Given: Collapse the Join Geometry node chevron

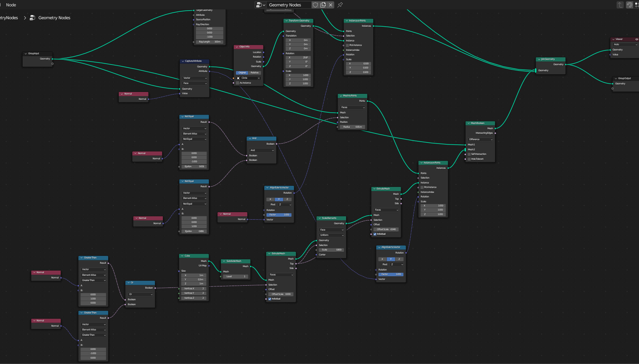Looking at the screenshot, I should 539,59.
